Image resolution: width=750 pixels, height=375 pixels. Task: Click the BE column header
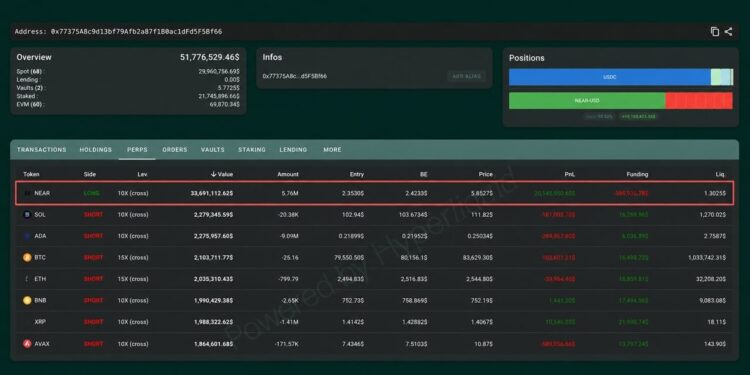pos(424,175)
